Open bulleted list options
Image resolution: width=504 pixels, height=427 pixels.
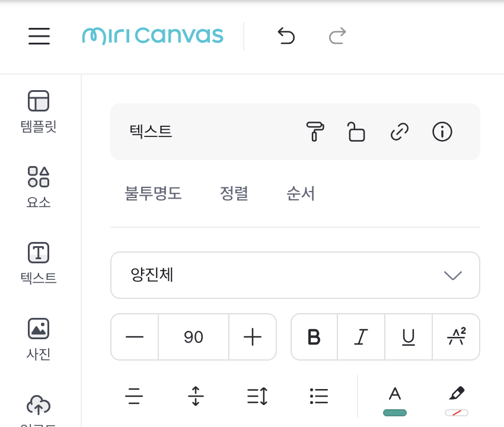coord(319,396)
